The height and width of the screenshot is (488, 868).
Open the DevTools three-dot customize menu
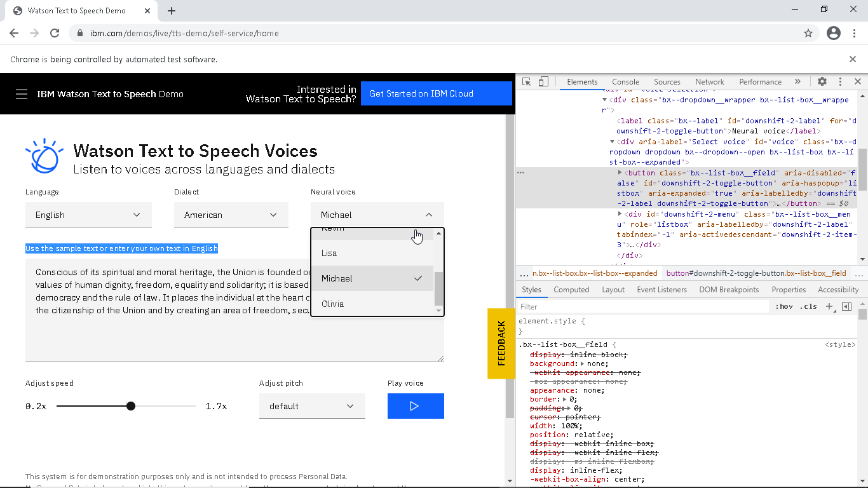pos(840,81)
